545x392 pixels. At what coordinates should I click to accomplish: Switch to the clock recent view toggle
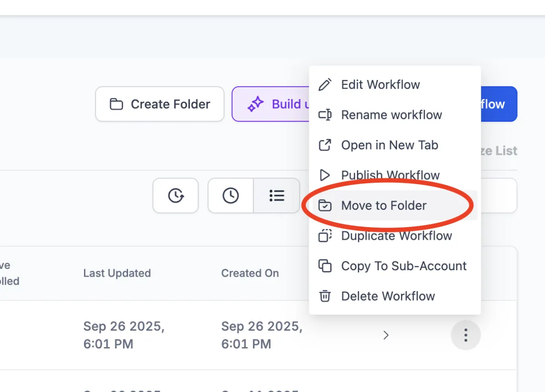231,196
